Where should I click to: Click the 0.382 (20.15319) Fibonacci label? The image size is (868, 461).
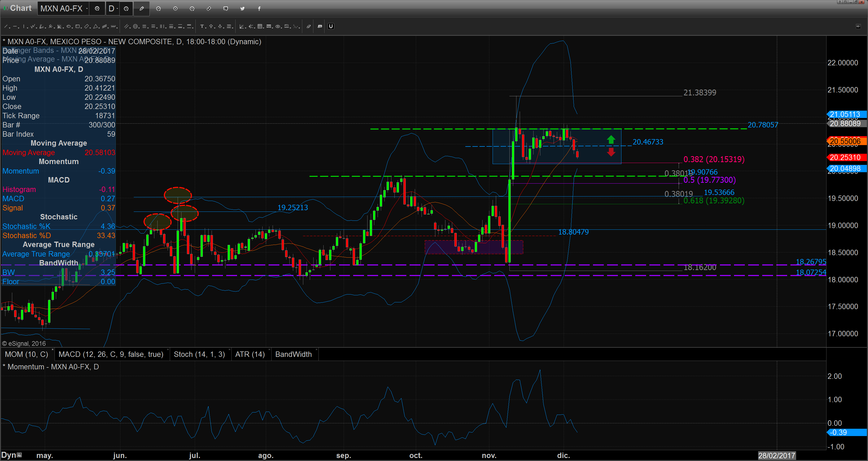(x=714, y=159)
